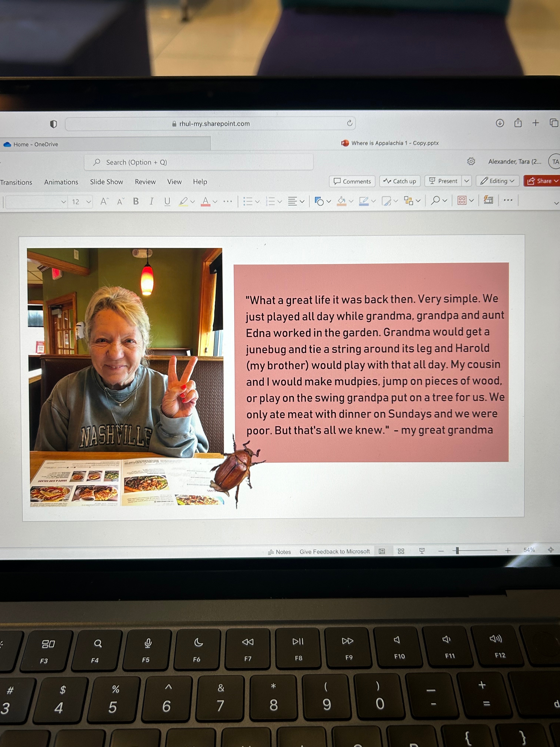Viewport: 560px width, 747px height.
Task: Open the Slide Show tab
Action: click(106, 182)
